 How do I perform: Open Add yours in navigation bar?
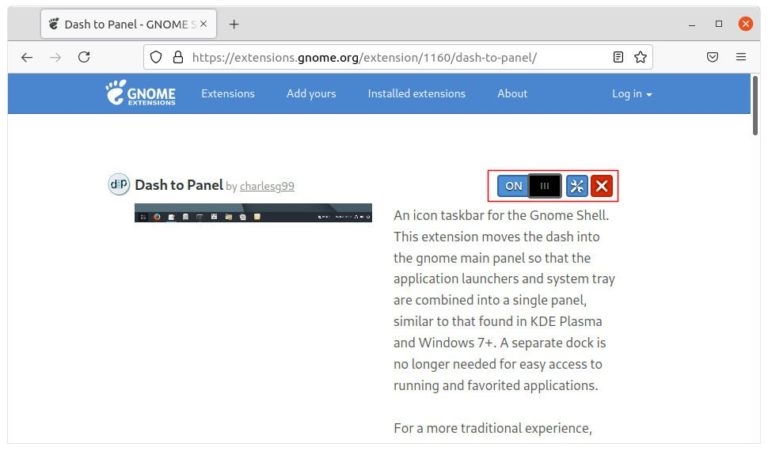point(311,94)
